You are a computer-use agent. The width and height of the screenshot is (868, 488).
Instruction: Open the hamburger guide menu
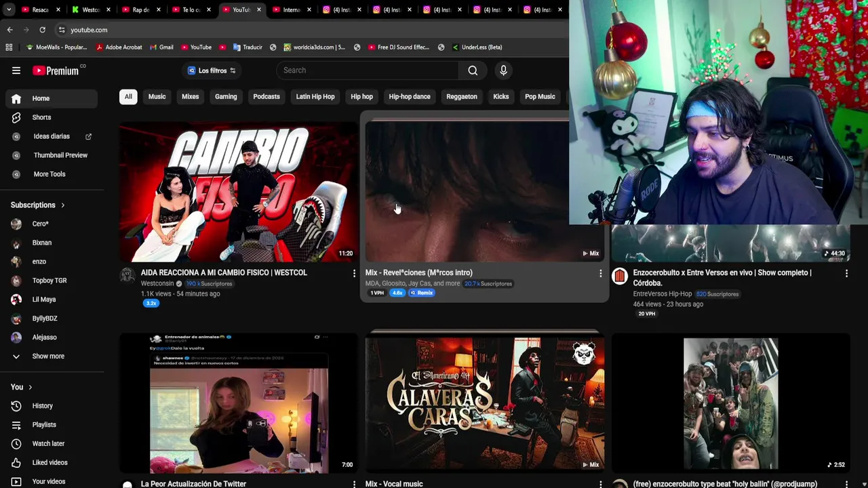16,70
